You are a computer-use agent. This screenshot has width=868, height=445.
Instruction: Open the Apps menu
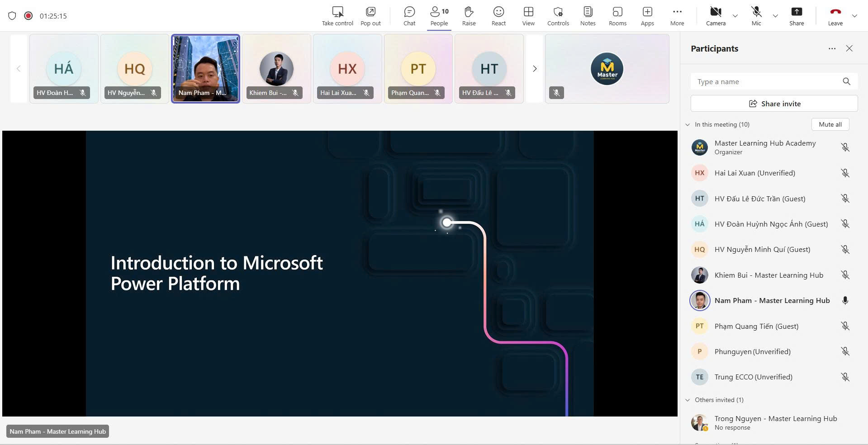(647, 16)
